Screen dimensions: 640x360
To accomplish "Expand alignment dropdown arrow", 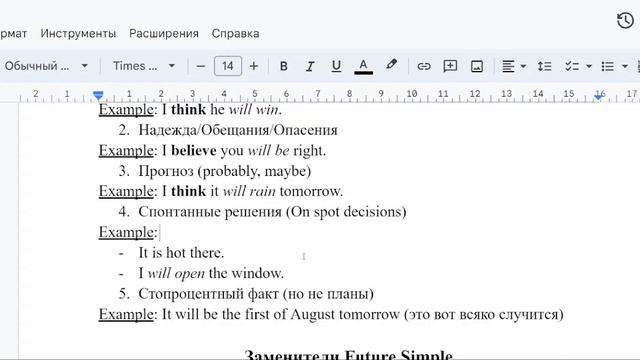I will tap(523, 66).
